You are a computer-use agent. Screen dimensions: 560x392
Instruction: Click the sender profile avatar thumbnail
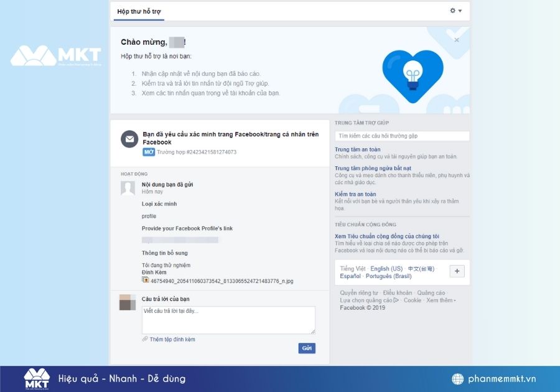128,188
